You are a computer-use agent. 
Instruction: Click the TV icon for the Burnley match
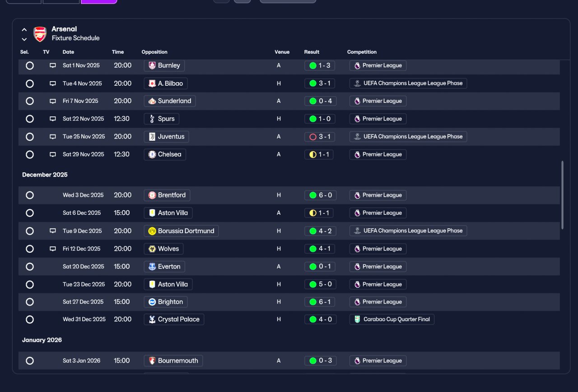tap(53, 65)
